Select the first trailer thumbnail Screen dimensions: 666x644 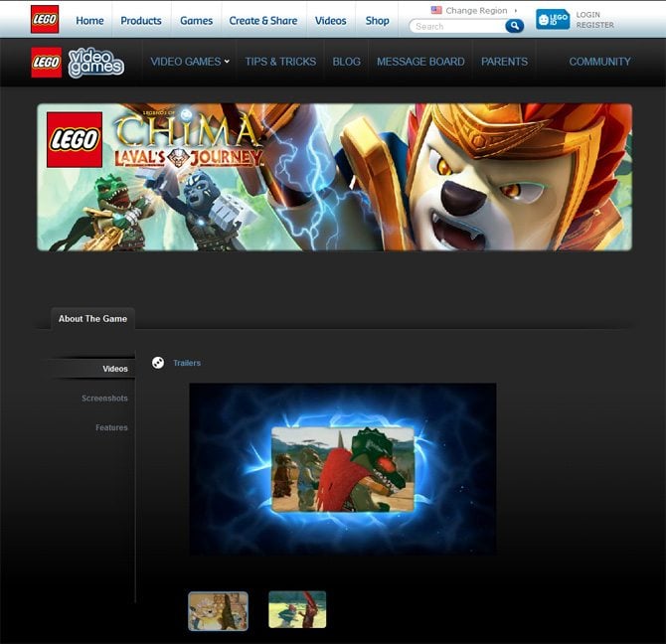point(218,610)
